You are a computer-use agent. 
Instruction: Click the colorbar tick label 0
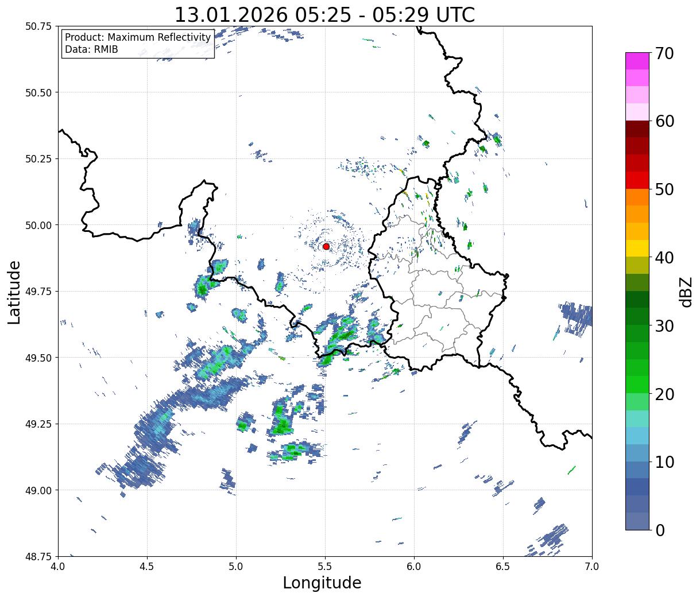(x=659, y=530)
